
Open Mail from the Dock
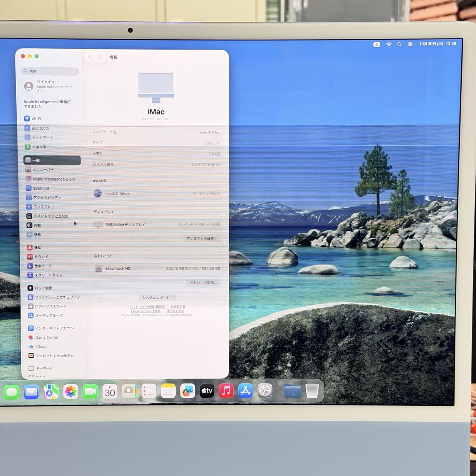click(31, 392)
